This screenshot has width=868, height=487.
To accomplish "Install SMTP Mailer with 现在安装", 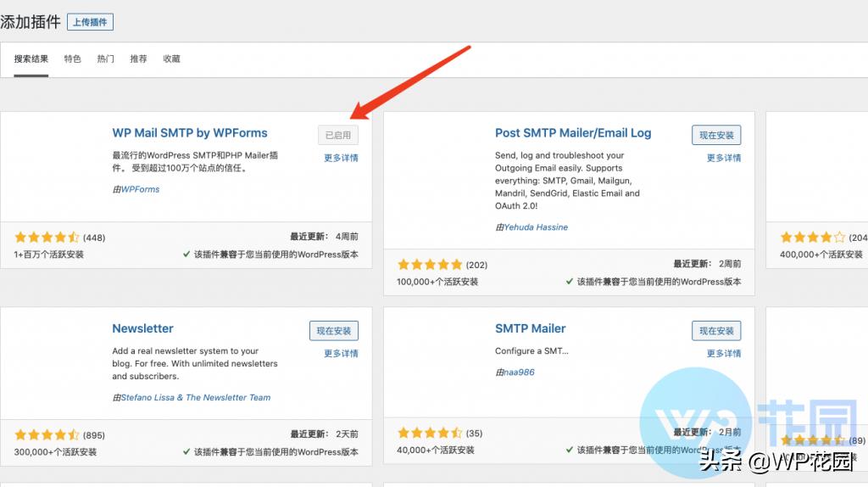I will coord(716,331).
